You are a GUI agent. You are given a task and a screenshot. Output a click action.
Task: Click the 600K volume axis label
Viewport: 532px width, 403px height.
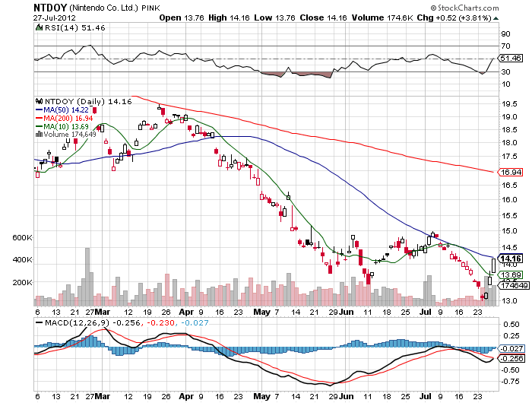(x=22, y=237)
